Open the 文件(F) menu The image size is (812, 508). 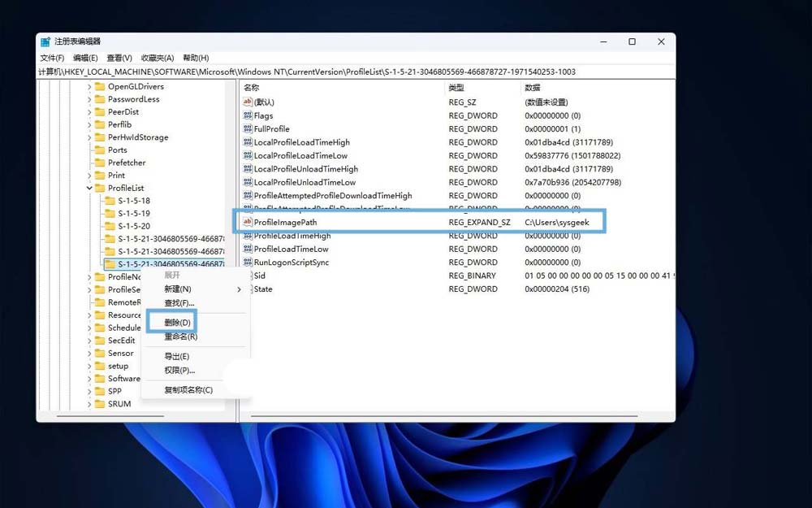coord(52,58)
